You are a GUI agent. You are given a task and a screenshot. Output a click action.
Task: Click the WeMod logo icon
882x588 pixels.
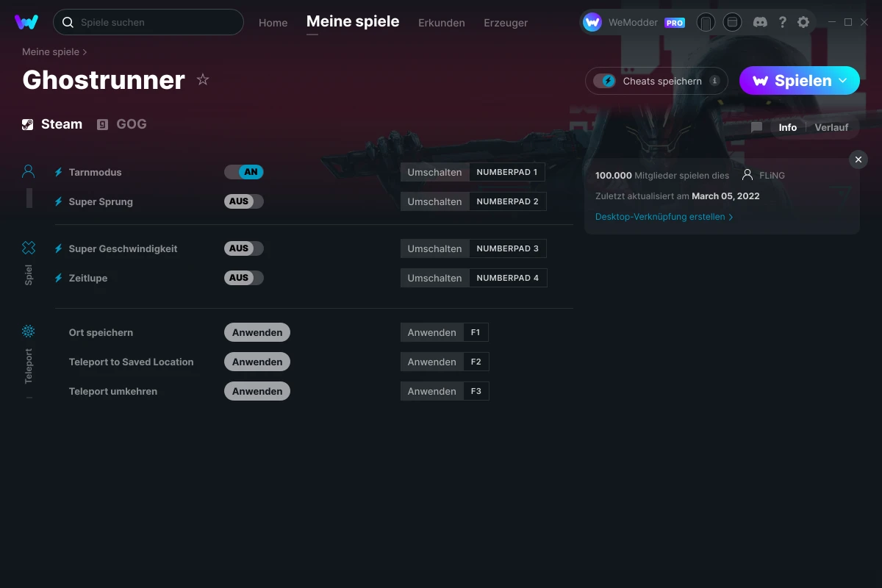click(x=26, y=22)
